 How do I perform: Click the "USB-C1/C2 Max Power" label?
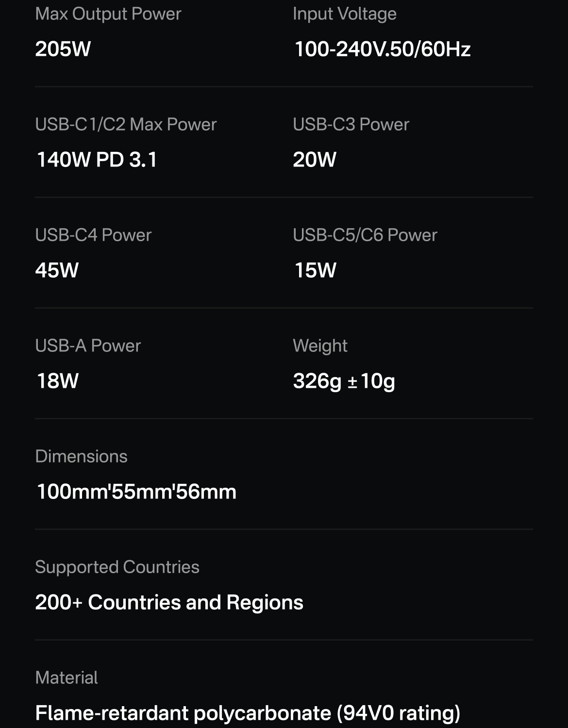pyautogui.click(x=126, y=124)
